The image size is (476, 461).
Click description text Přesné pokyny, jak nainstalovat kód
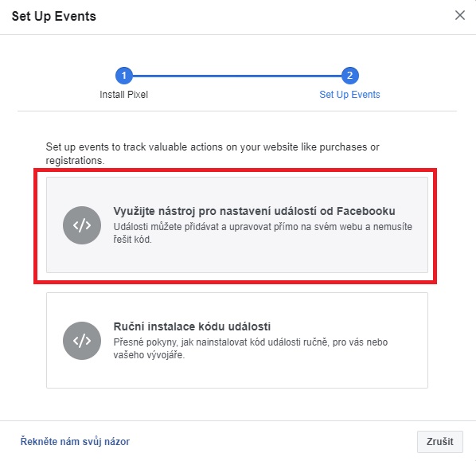coord(251,348)
